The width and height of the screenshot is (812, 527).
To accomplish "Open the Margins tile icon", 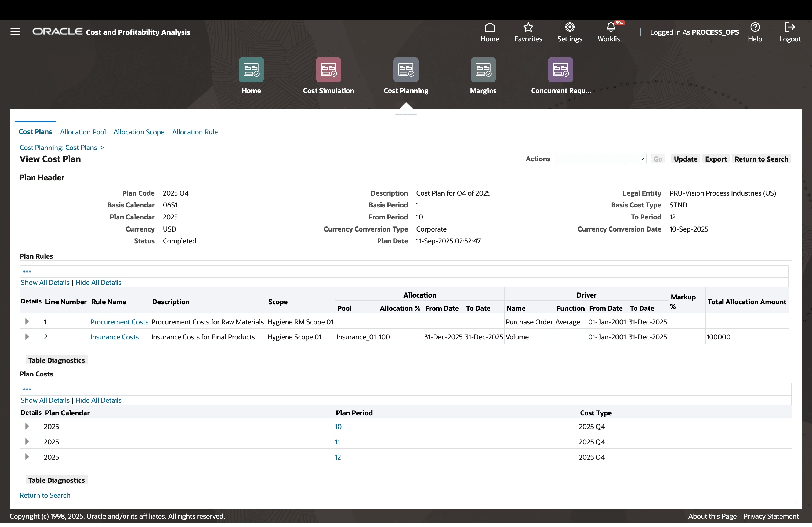I will 483,70.
